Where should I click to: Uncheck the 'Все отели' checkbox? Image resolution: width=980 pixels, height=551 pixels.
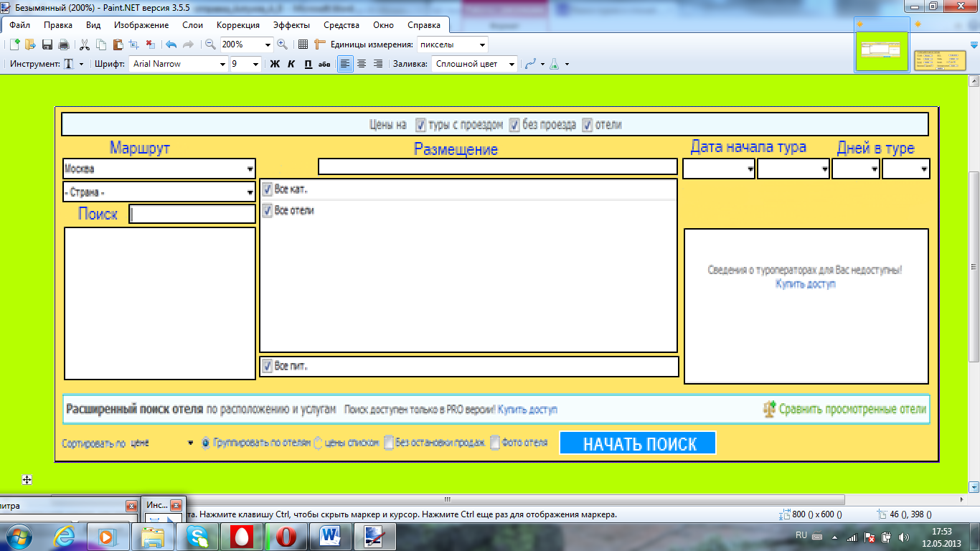tap(267, 211)
